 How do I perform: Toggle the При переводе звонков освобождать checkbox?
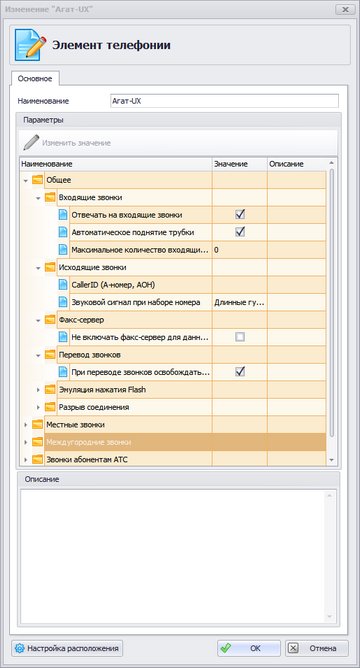[240, 372]
